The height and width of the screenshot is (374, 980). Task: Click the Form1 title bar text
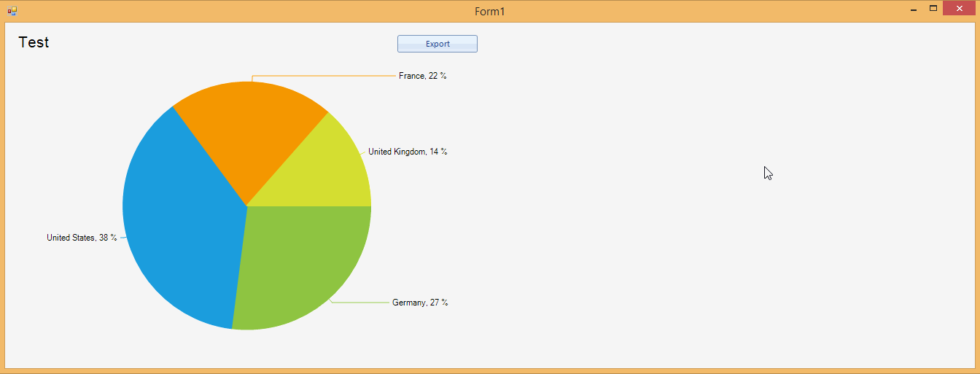tap(490, 11)
